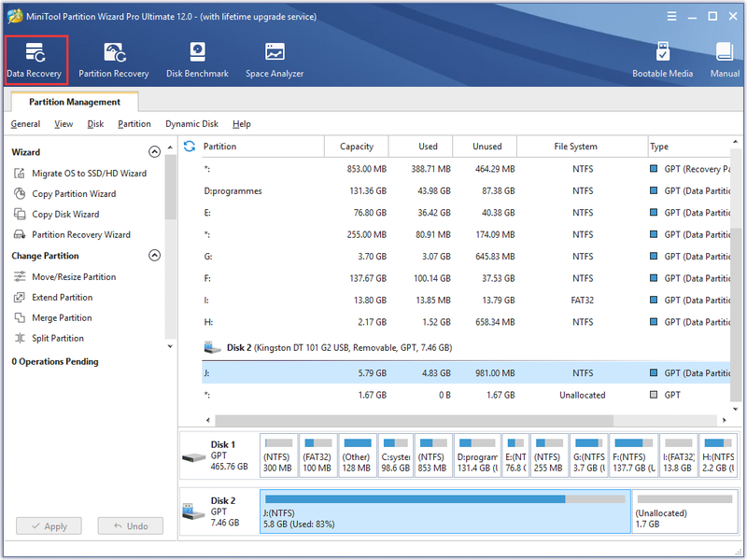
Task: Select the (Unallocated) 1.7 GB block on Disk 2
Action: pos(684,511)
